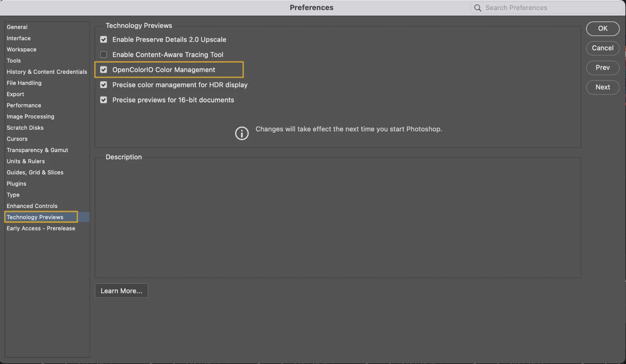Select Scratch Disks category
Screen dimensions: 626x364
tap(25, 128)
